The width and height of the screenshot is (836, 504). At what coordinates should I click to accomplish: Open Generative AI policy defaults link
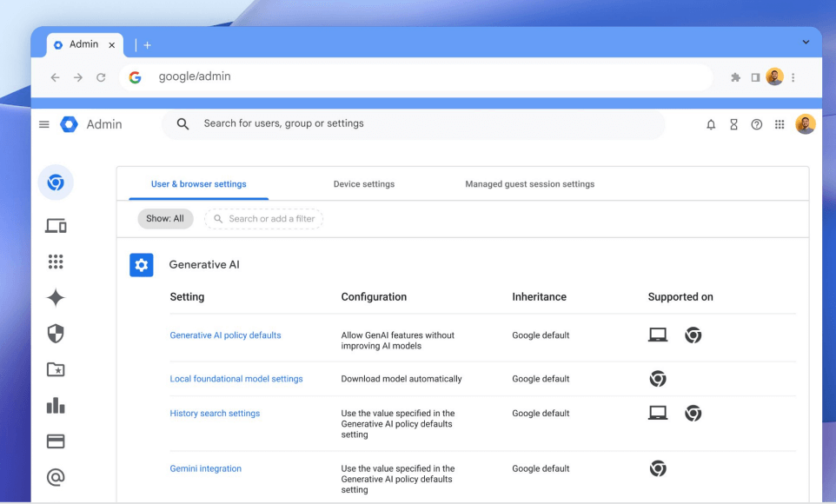click(x=225, y=335)
